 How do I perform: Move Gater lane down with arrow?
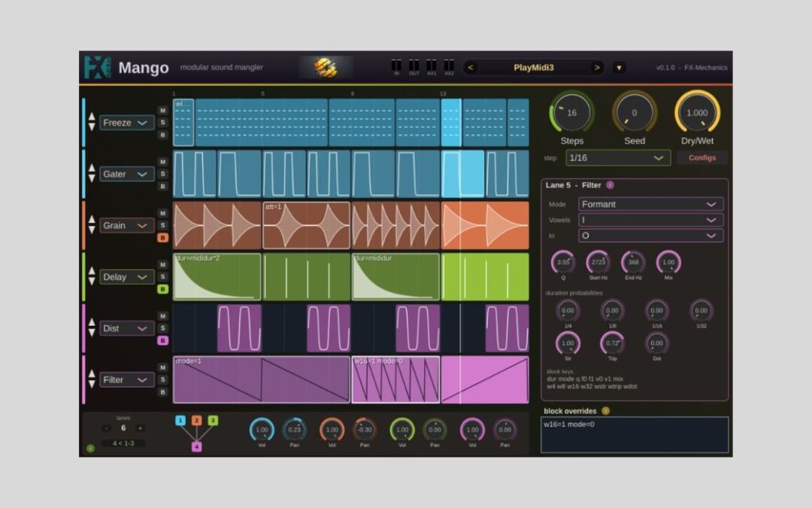coord(92,179)
